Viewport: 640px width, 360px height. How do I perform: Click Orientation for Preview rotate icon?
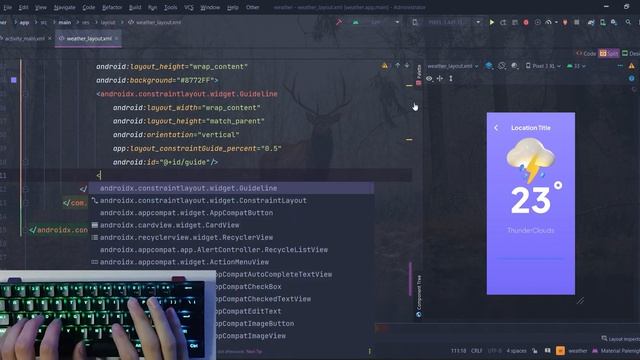pos(502,66)
